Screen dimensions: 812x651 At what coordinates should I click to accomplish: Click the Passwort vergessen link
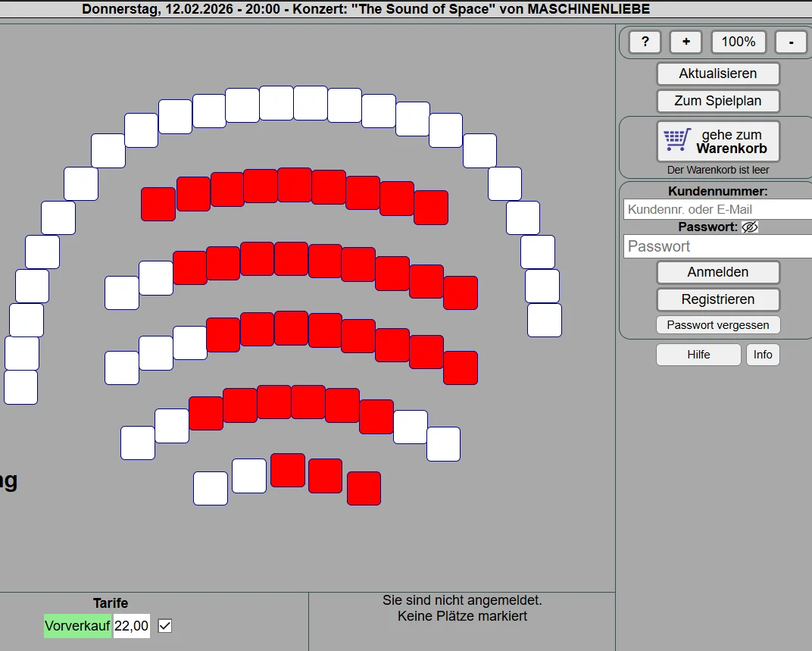(717, 325)
